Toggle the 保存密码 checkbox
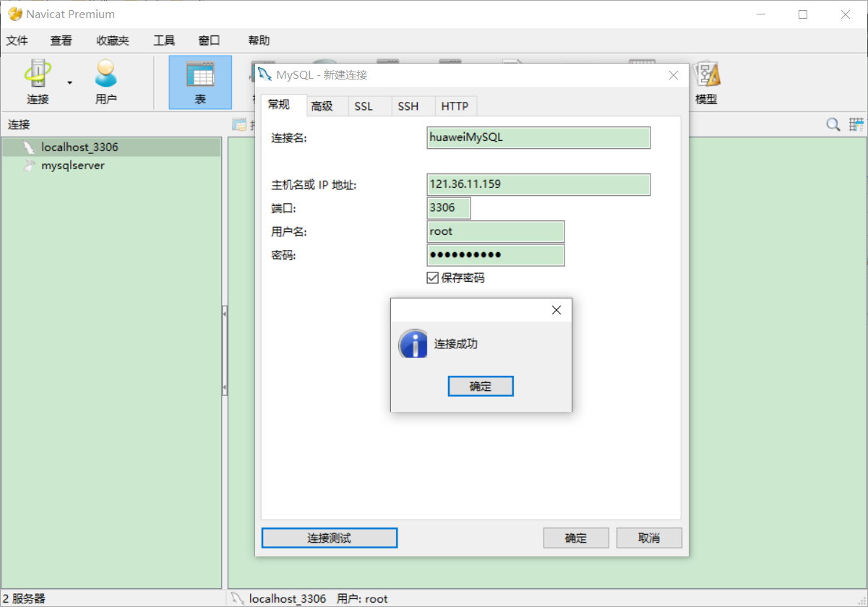Viewport: 868px width, 607px height. 433,277
